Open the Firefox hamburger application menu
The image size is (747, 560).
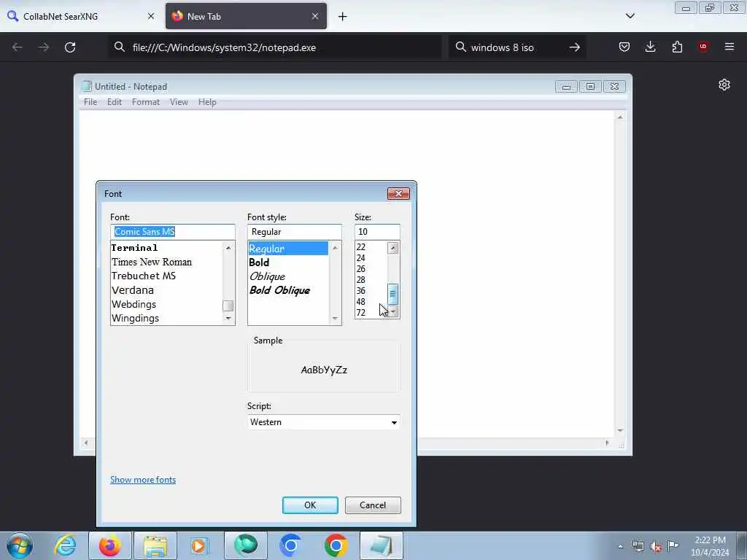tap(729, 47)
